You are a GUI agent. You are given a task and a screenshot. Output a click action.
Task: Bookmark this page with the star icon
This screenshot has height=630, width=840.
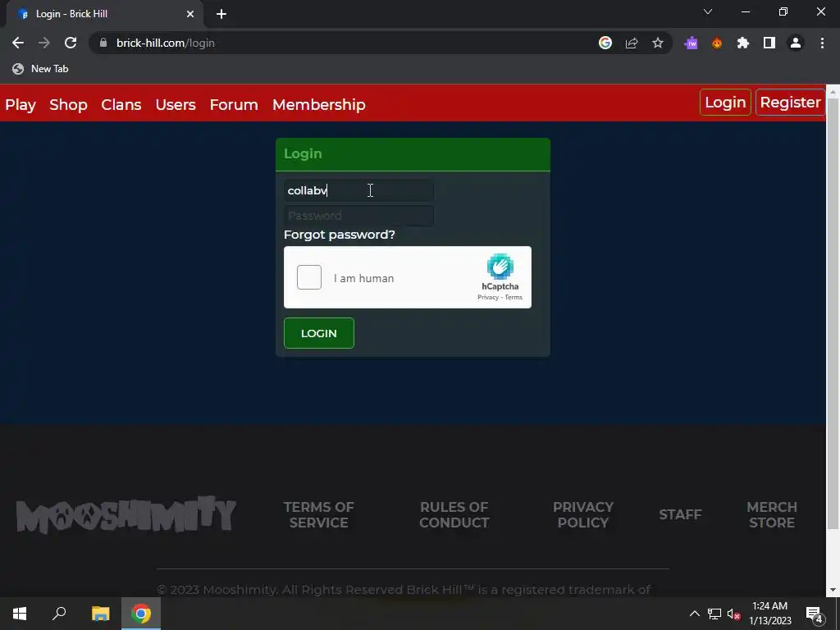pyautogui.click(x=658, y=43)
